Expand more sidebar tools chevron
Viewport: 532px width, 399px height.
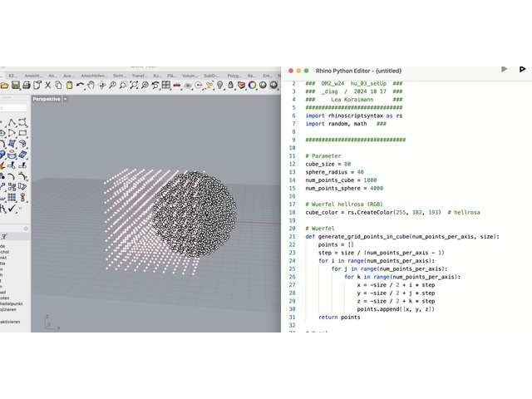point(20,208)
